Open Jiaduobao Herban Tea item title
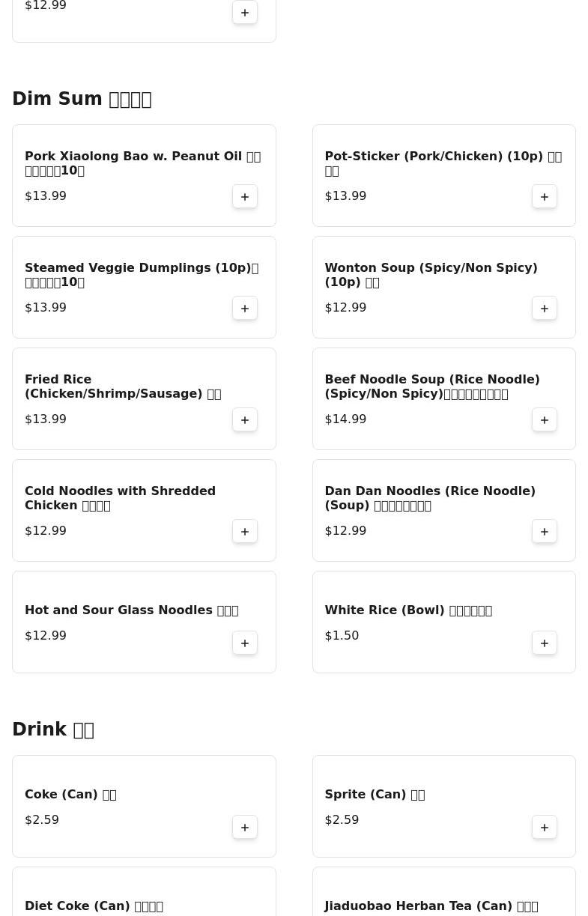 [x=431, y=906]
